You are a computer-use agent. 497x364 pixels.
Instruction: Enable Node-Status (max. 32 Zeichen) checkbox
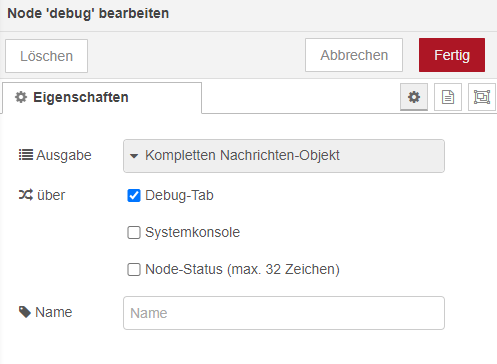coord(134,269)
